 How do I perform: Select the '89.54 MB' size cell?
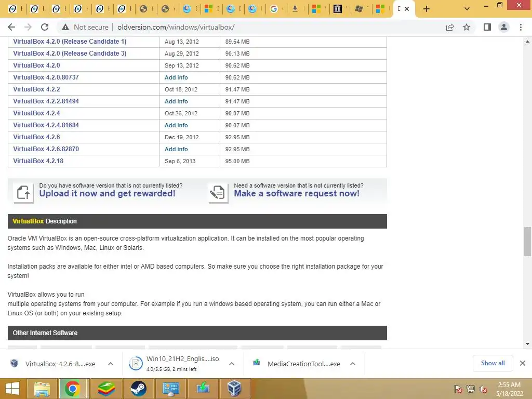pyautogui.click(x=303, y=42)
